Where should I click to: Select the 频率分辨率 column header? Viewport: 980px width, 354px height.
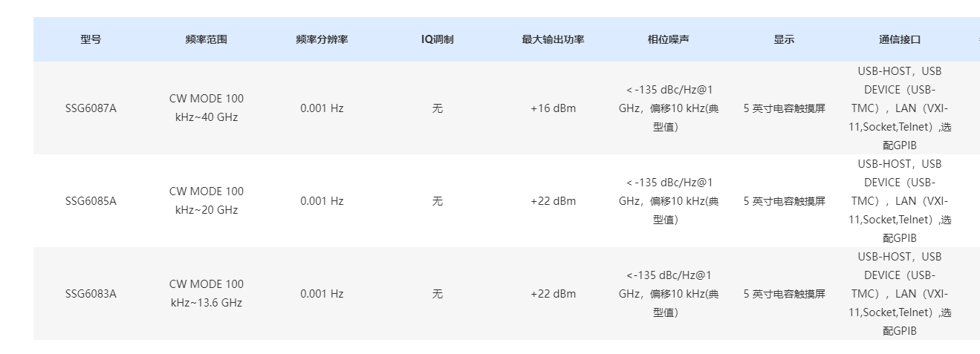(x=322, y=39)
